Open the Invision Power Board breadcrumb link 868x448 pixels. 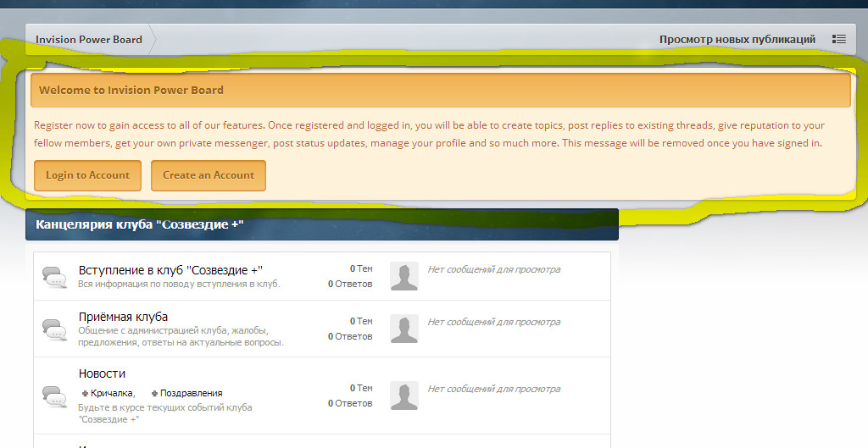pos(88,40)
